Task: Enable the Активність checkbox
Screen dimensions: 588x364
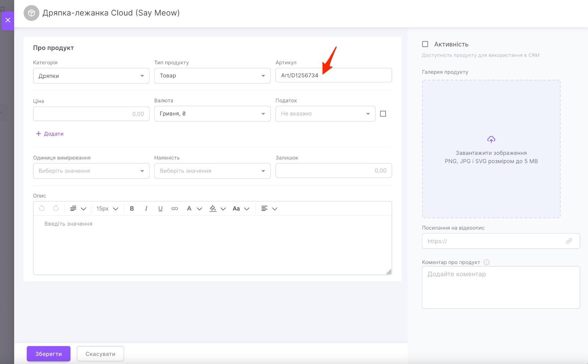Action: tap(425, 44)
